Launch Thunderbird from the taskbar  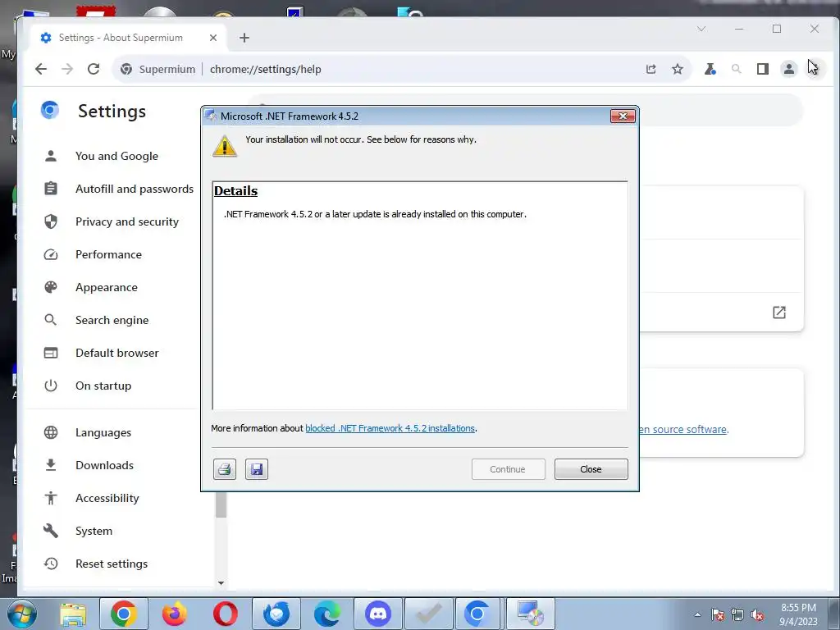coord(276,614)
